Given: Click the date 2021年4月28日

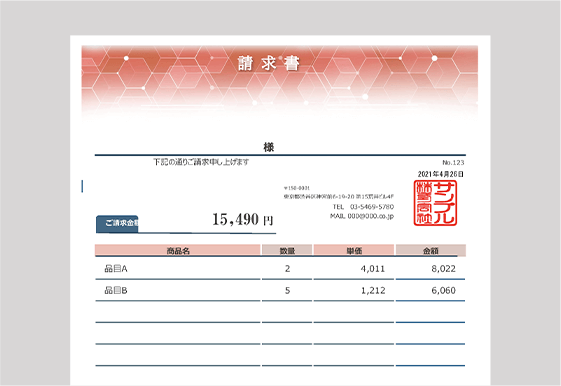Looking at the screenshot, I should pyautogui.click(x=440, y=174).
